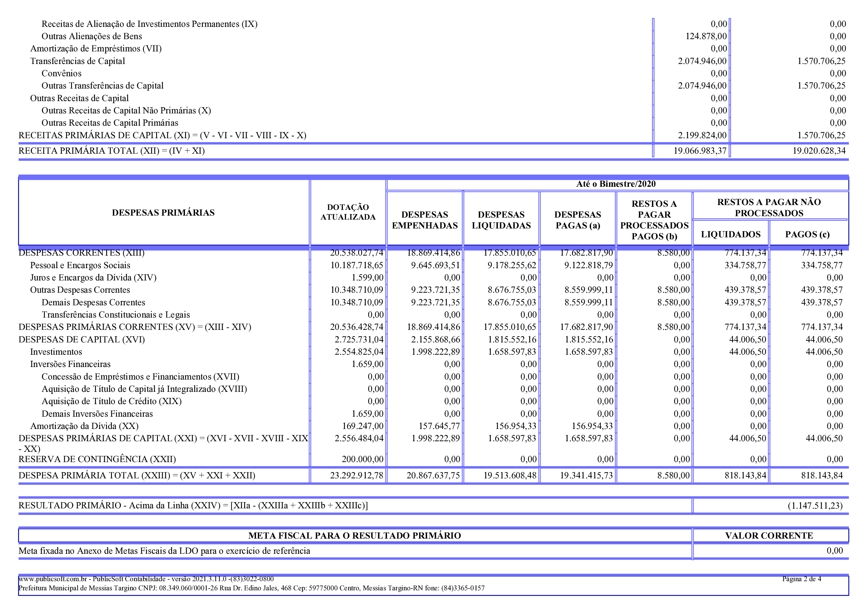The width and height of the screenshot is (868, 614).
Task: Click the DESPESAS PAGAS (a) header
Action: coord(577,220)
